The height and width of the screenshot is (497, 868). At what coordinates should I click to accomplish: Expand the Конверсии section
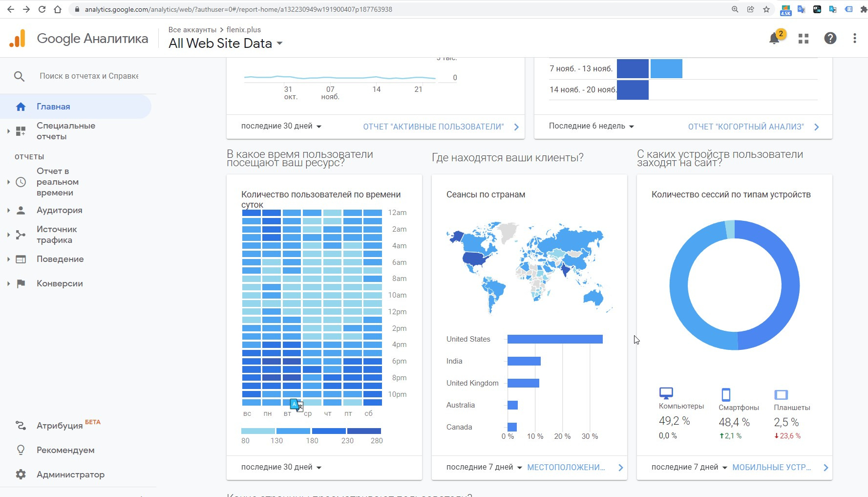point(59,283)
